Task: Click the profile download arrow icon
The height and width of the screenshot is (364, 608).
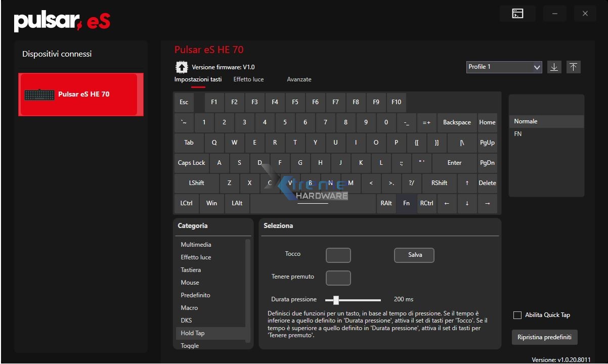Action: pos(554,66)
